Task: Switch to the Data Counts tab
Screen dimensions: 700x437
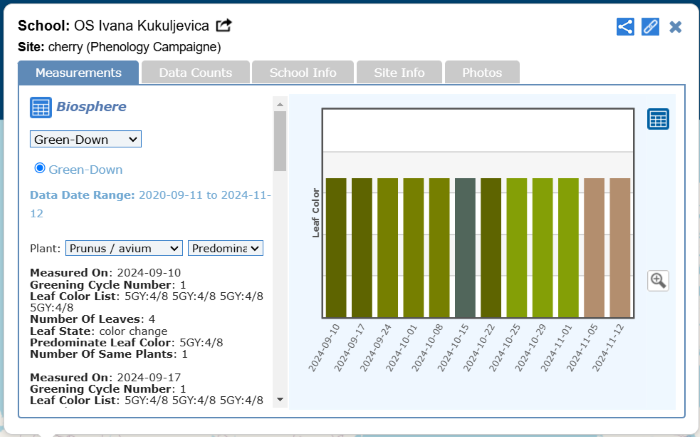Action: tap(195, 73)
